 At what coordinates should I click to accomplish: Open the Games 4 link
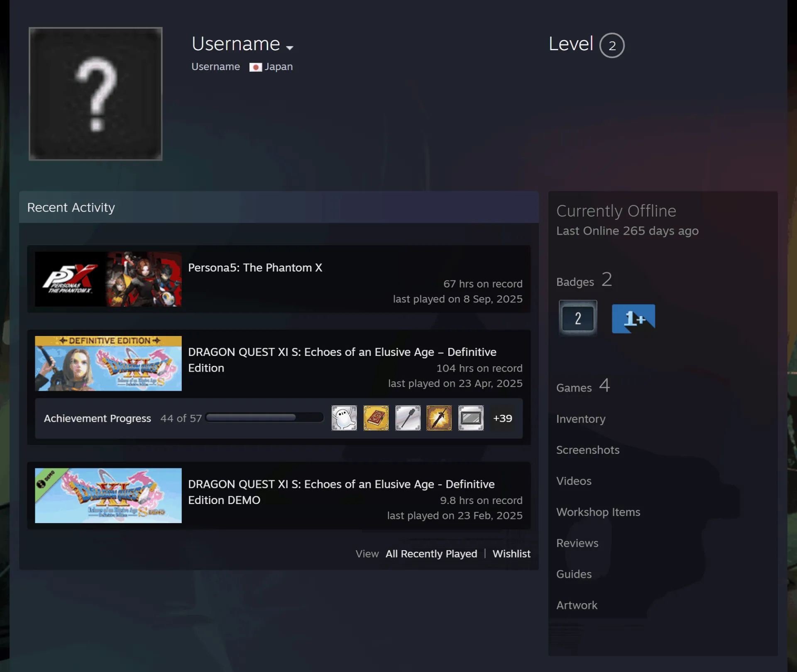pyautogui.click(x=583, y=386)
